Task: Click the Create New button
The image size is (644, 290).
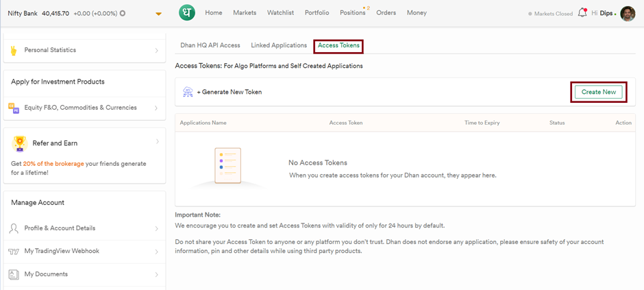Action: tap(599, 92)
